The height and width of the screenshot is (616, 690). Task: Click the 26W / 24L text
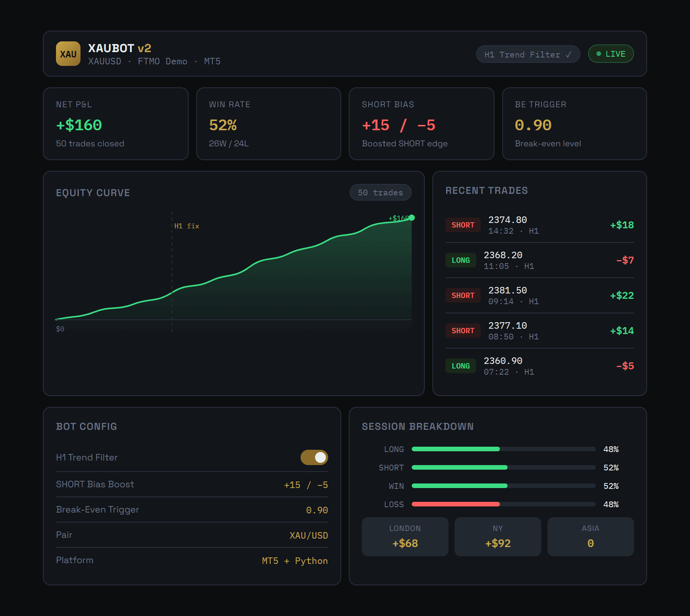click(x=229, y=144)
